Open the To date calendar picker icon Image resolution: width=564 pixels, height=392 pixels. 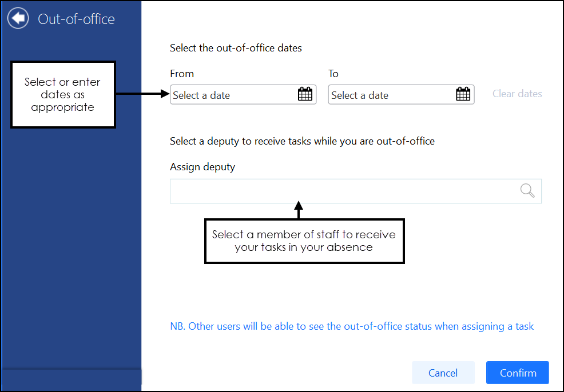(x=463, y=95)
